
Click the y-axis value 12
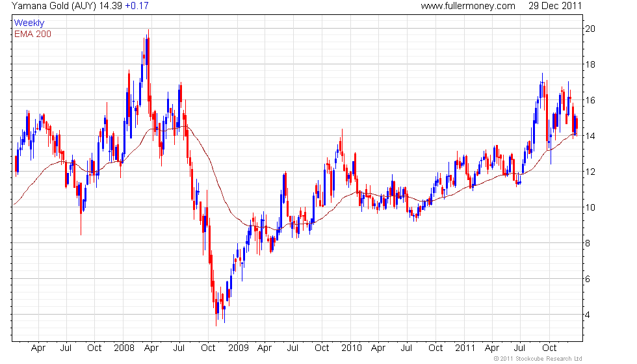[x=590, y=172]
